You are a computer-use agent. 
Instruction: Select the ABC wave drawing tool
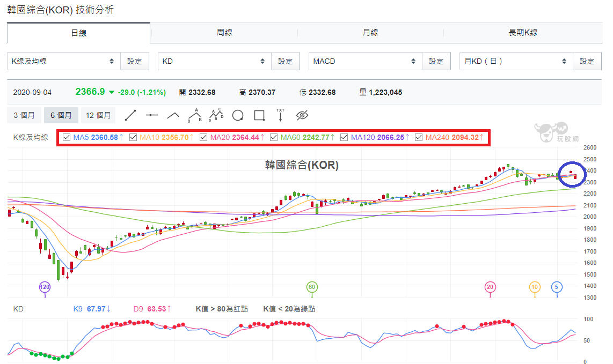[x=195, y=115]
